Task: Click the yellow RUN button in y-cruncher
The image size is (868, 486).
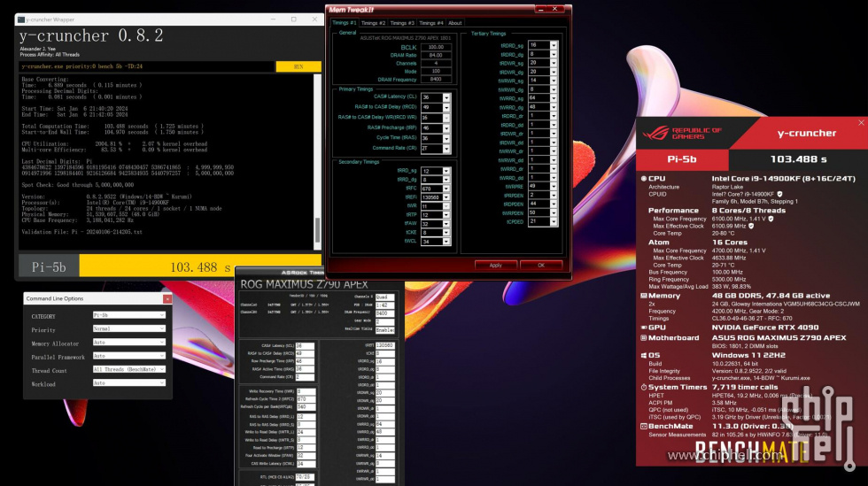Action: pyautogui.click(x=298, y=66)
